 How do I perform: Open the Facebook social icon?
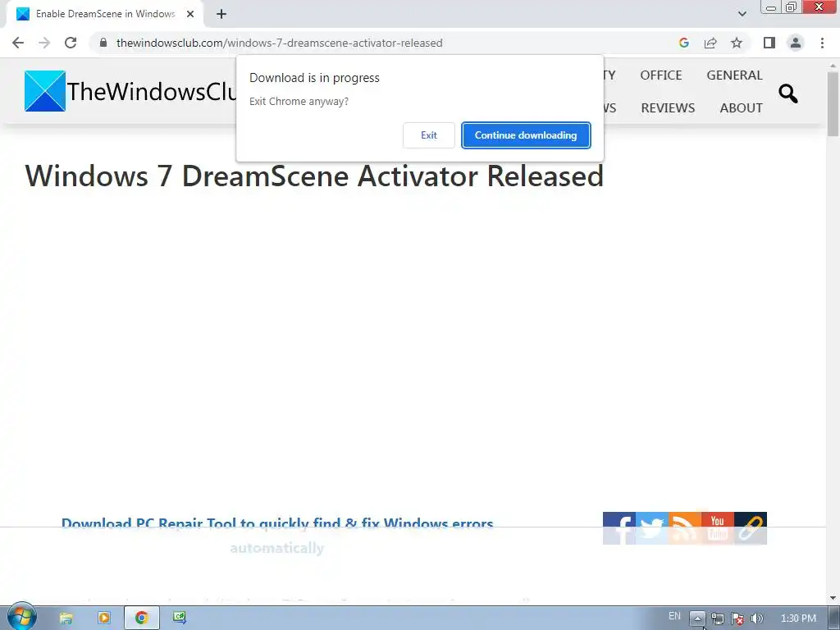(619, 528)
